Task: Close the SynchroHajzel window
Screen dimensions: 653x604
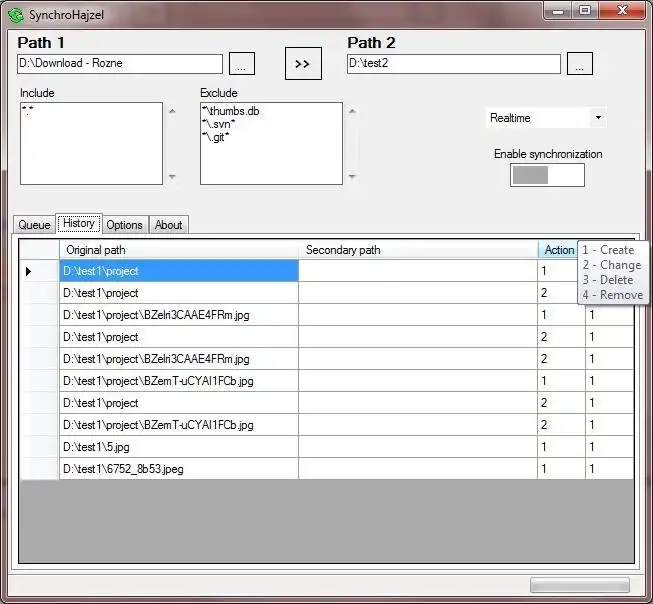Action: tap(622, 11)
